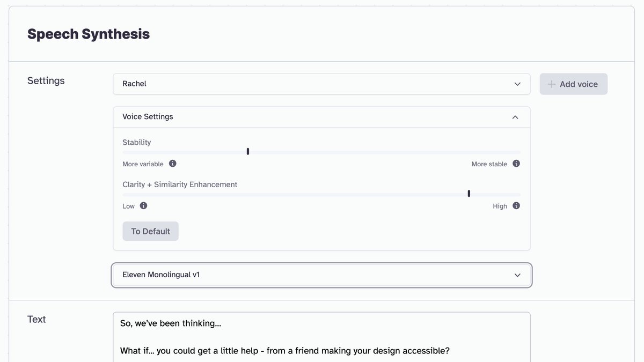The height and width of the screenshot is (362, 644).
Task: Click the Clarity + Similarity Enhancement label
Action: 180,184
